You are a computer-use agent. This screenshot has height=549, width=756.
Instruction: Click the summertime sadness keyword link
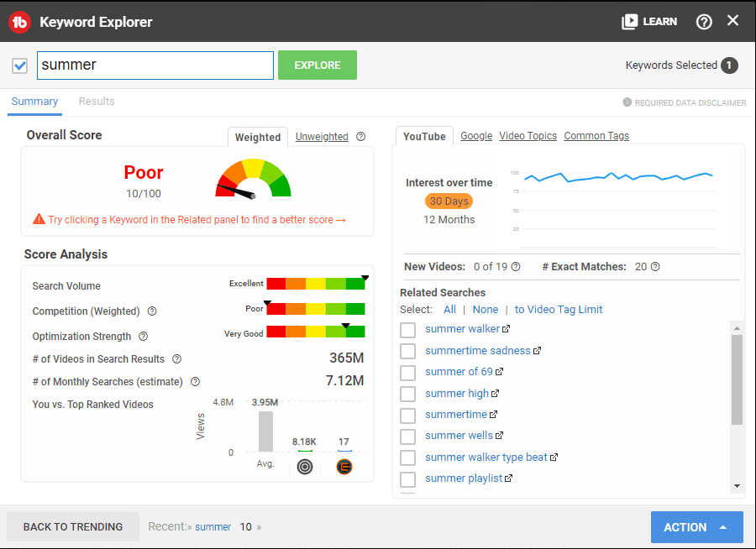tap(477, 350)
